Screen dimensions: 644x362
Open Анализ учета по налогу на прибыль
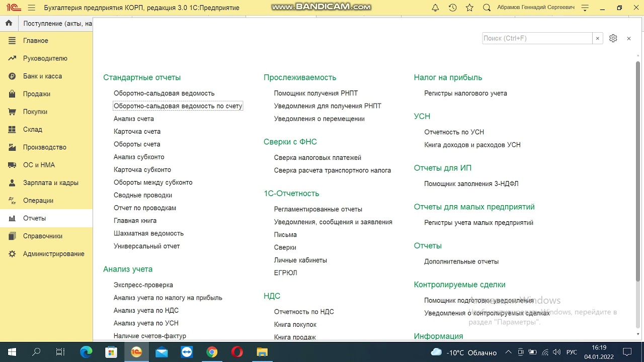coord(168,298)
